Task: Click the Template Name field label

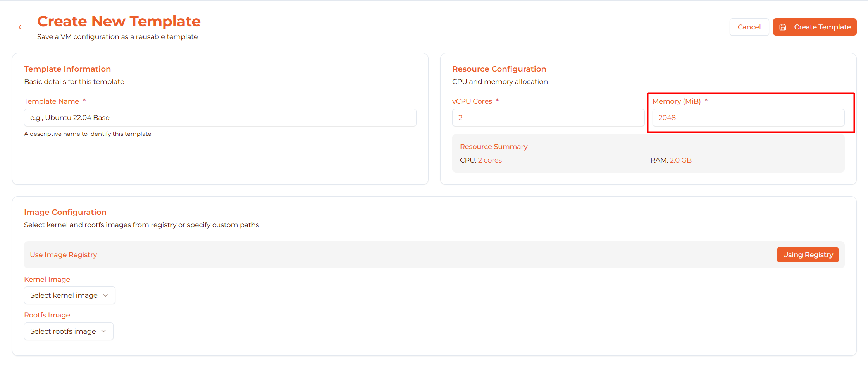Action: click(x=52, y=101)
